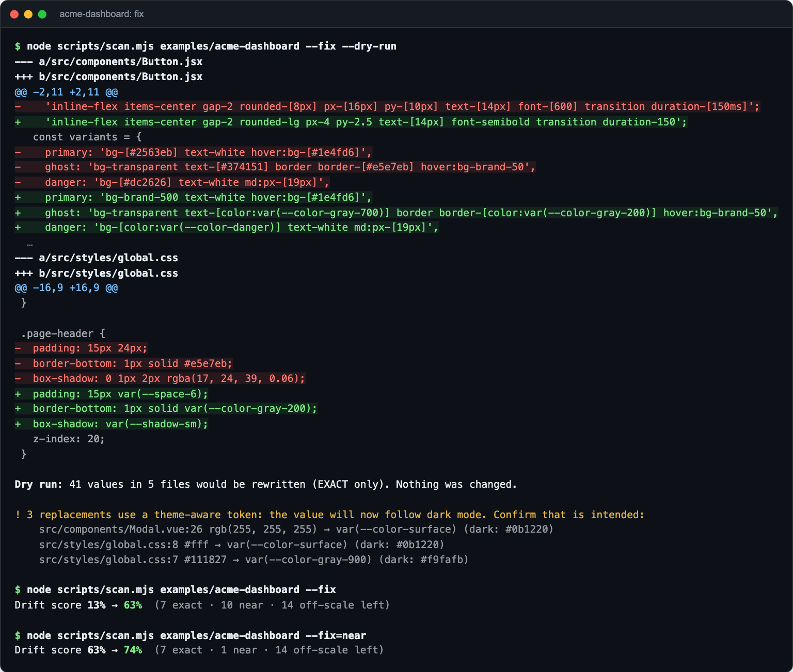793x672 pixels.
Task: Select the '--- a/src/components/Button.jsx' line
Action: (108, 61)
